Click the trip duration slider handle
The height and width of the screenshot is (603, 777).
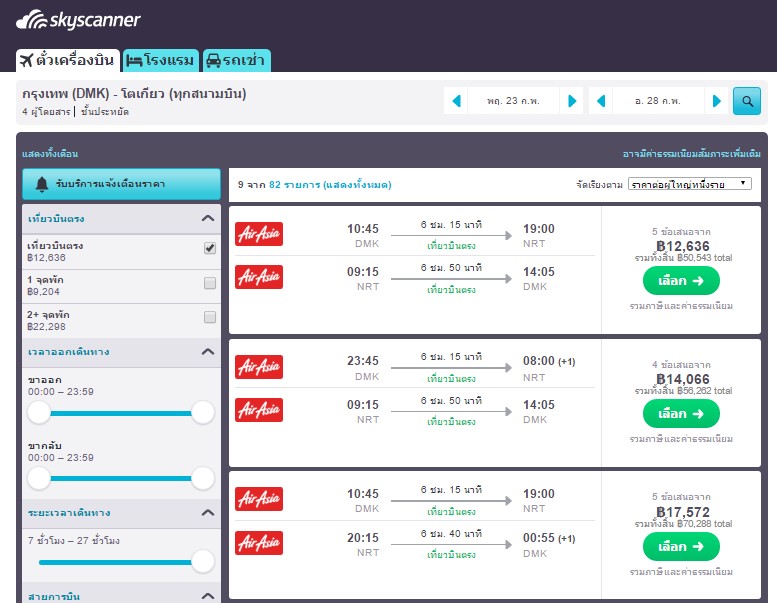coord(203,562)
